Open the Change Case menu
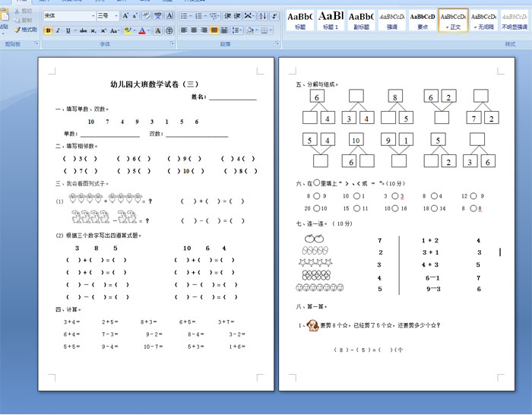The width and height of the screenshot is (532, 415). coord(114,31)
